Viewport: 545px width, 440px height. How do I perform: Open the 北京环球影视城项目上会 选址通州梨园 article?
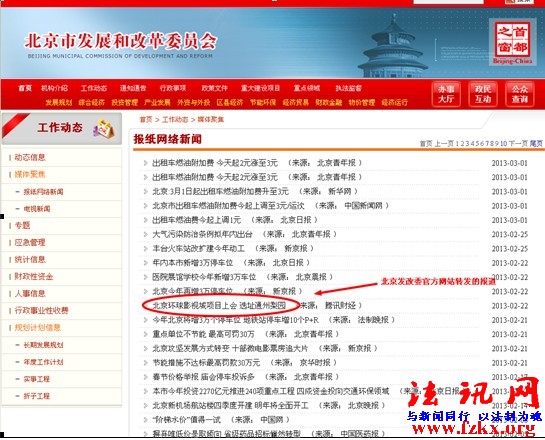pyautogui.click(x=219, y=305)
